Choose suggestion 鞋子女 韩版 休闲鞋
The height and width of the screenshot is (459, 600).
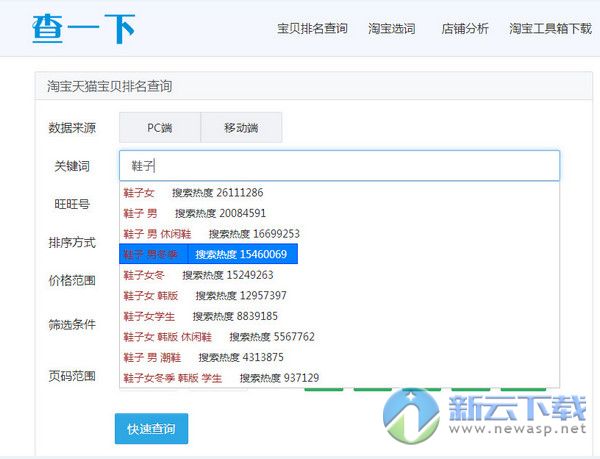point(339,337)
